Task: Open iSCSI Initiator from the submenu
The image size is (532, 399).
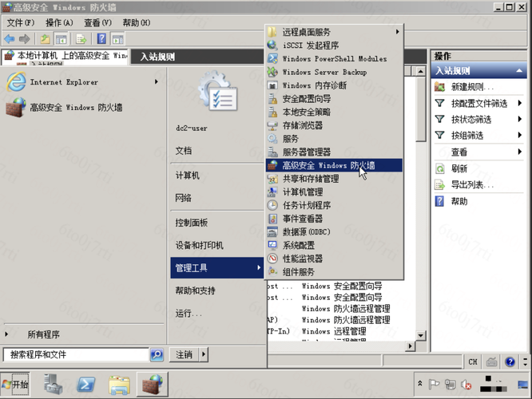Action: pos(334,45)
